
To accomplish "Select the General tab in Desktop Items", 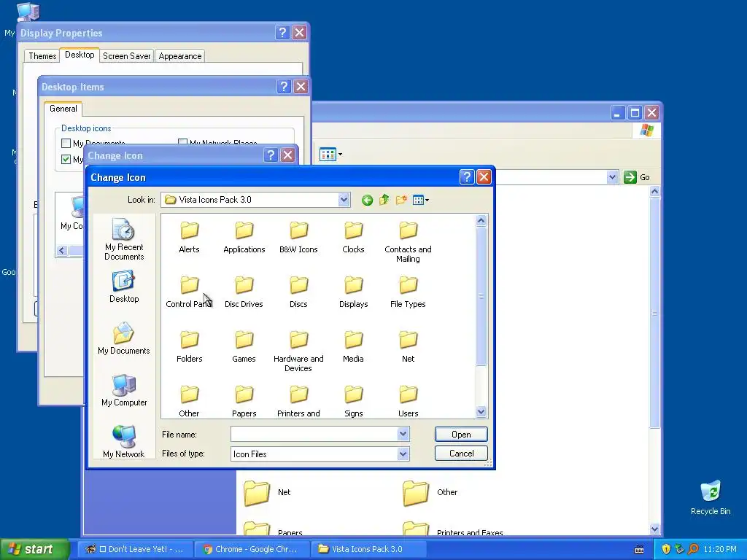I will coord(63,109).
